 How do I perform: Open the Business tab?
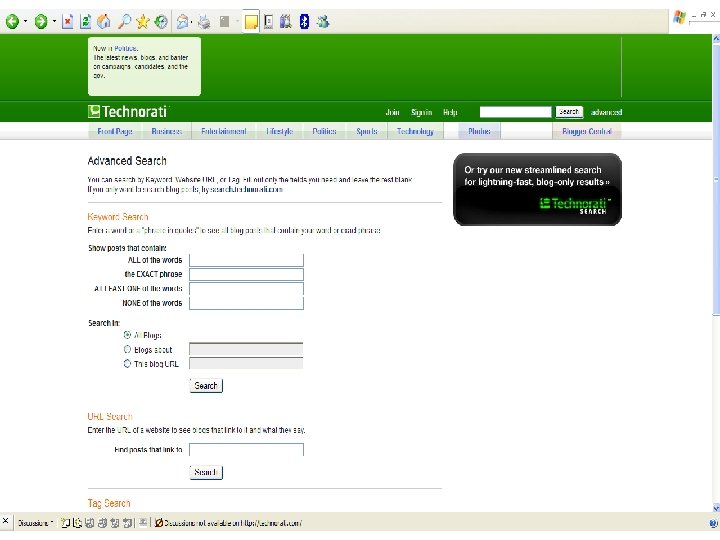coord(167,131)
